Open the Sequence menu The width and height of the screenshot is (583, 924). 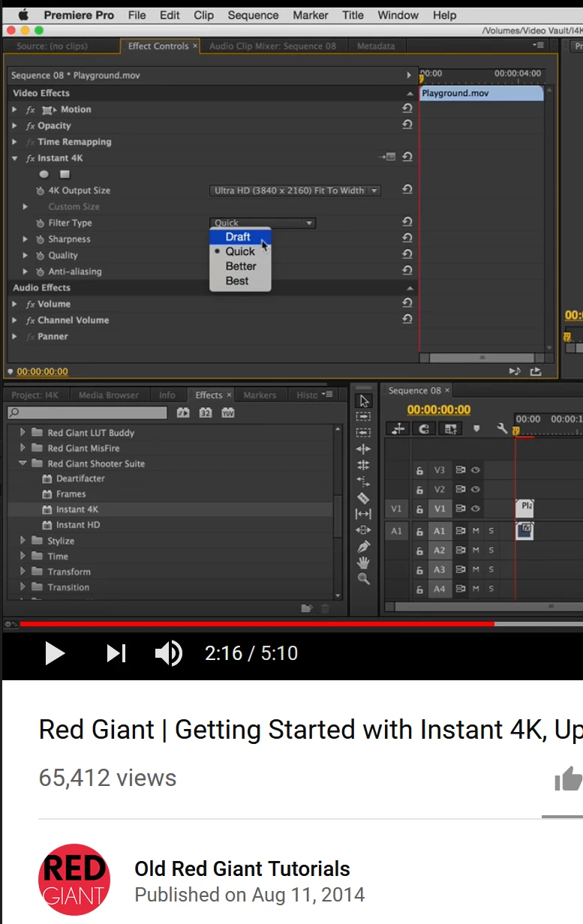(x=253, y=15)
